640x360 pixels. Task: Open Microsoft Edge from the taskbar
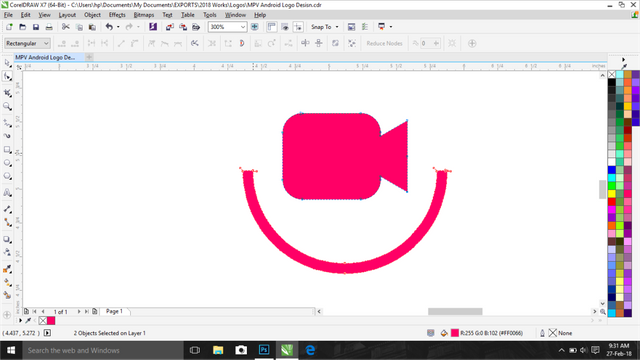tap(310, 350)
